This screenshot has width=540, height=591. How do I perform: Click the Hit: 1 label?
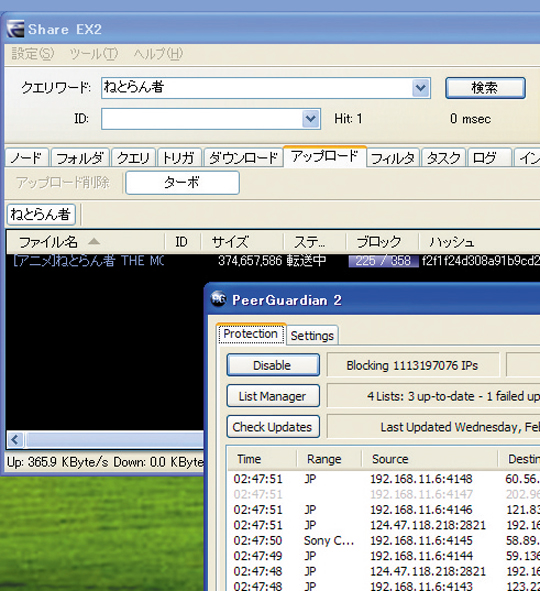tap(348, 119)
